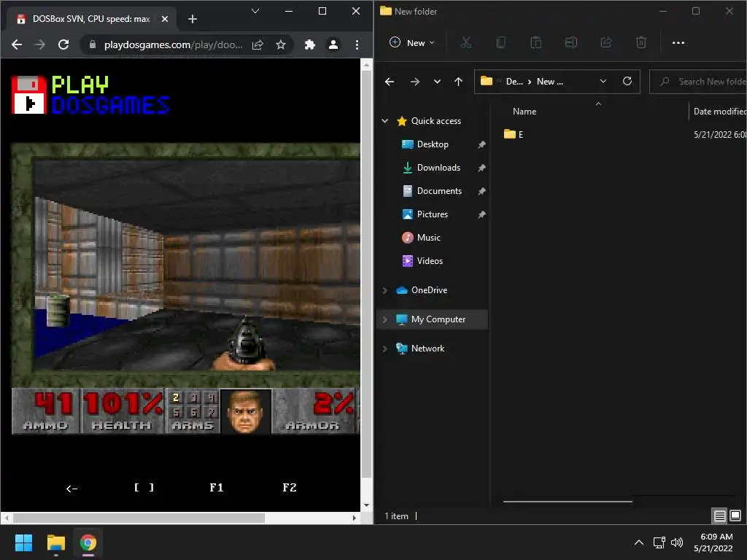Open Documents in navigation pane
Viewport: 747px width, 560px height.
[x=439, y=191]
